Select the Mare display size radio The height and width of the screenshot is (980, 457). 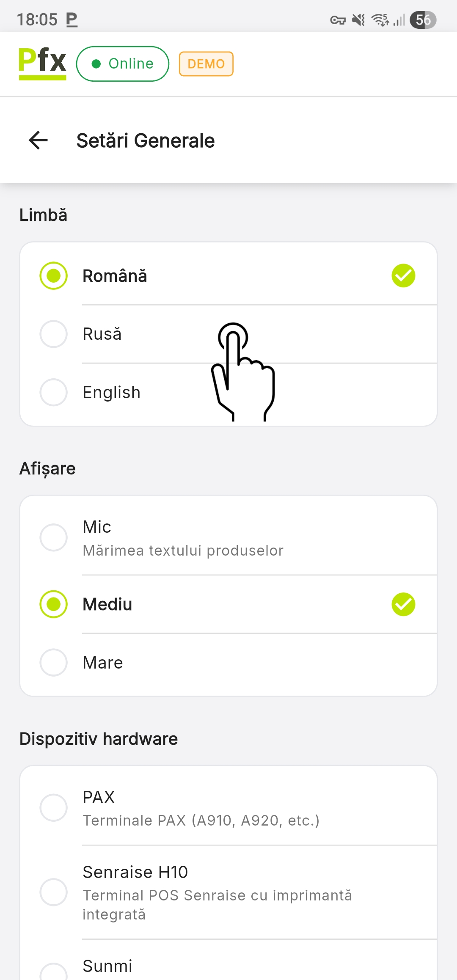point(54,663)
